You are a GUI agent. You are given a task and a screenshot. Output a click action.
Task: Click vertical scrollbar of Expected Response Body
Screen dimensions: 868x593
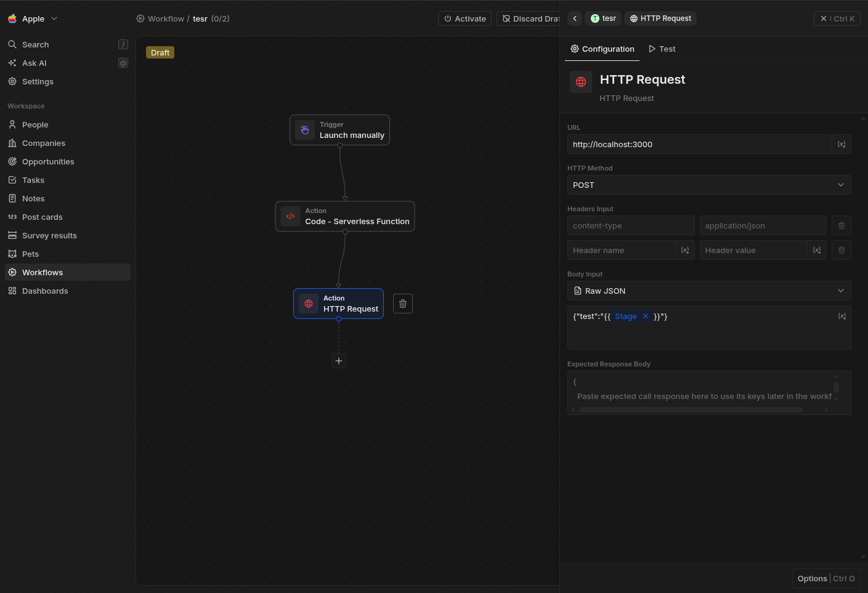(836, 388)
